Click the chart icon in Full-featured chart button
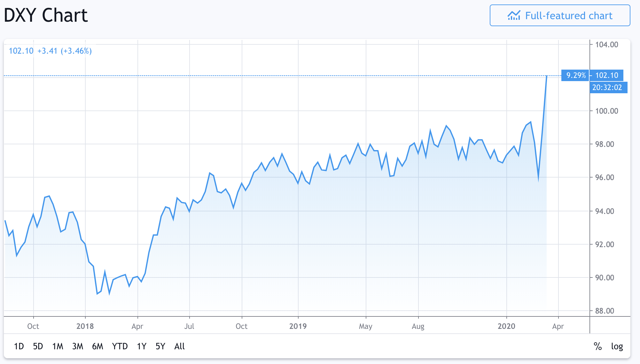640x364 pixels. (514, 15)
